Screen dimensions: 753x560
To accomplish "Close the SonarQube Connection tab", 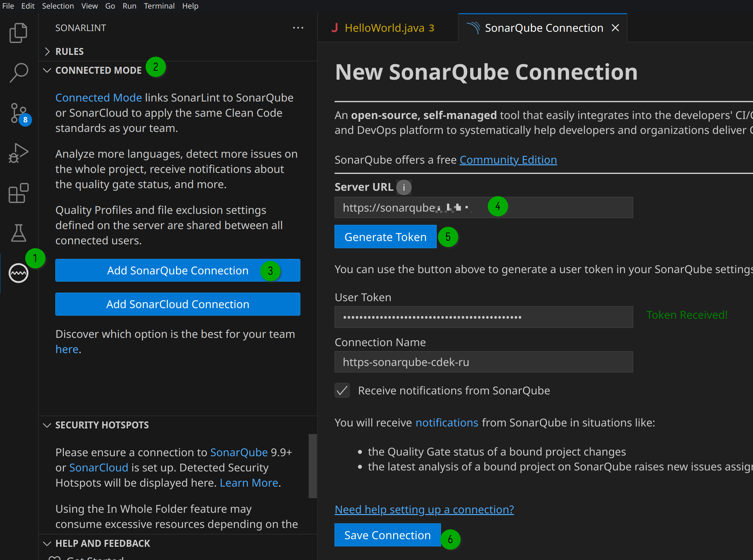I will tap(615, 28).
